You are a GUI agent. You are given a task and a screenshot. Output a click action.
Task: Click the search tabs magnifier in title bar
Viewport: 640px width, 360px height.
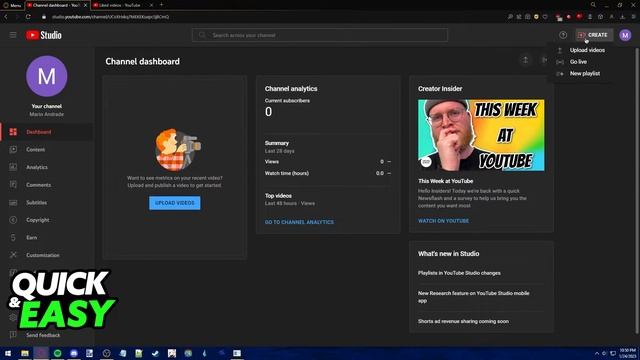pos(593,5)
